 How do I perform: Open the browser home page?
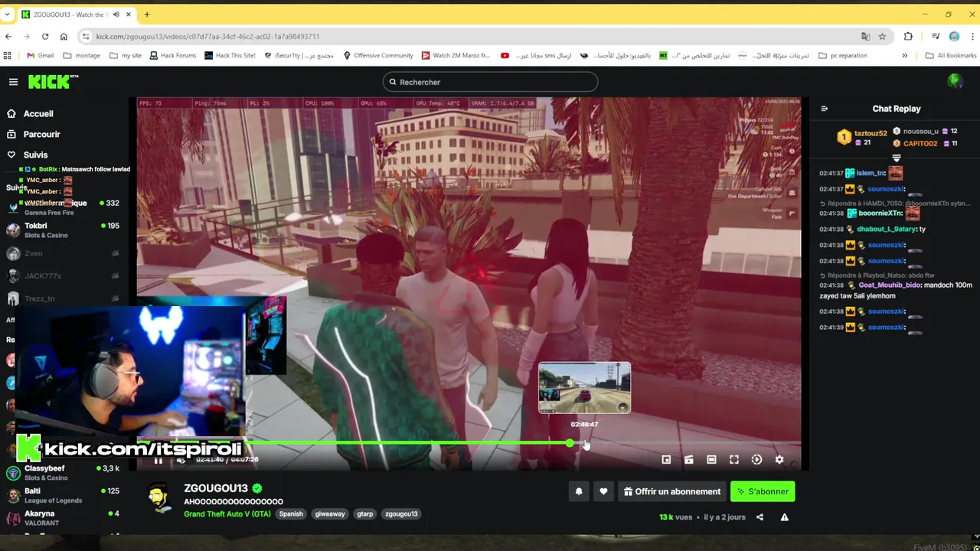[64, 36]
